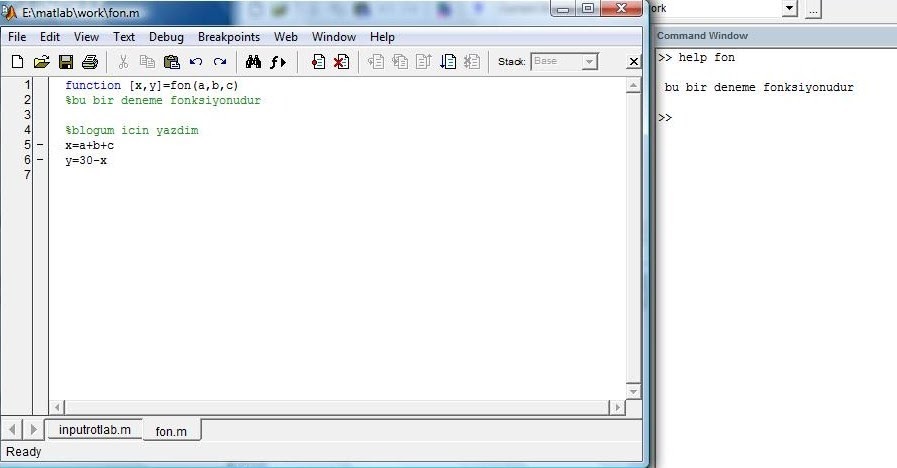The height and width of the screenshot is (468, 897).
Task: Click the comment '%blogum icin yazdim'
Action: point(132,130)
